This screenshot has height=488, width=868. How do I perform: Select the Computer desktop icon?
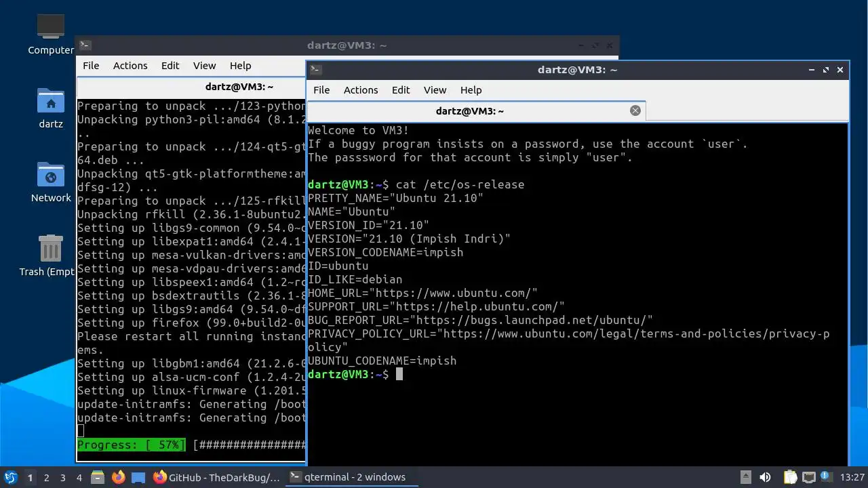(x=51, y=34)
